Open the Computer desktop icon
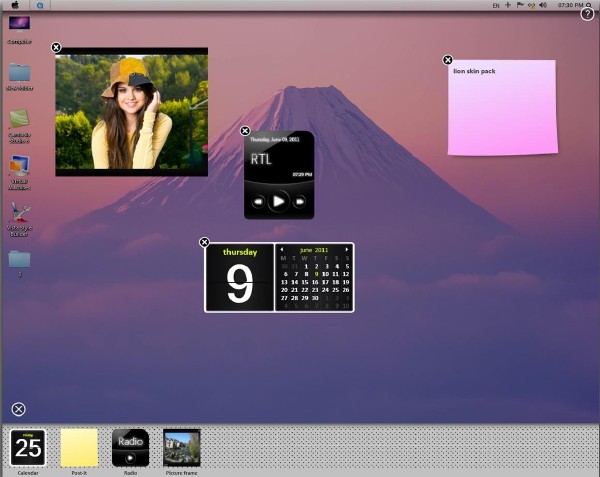 [x=18, y=24]
